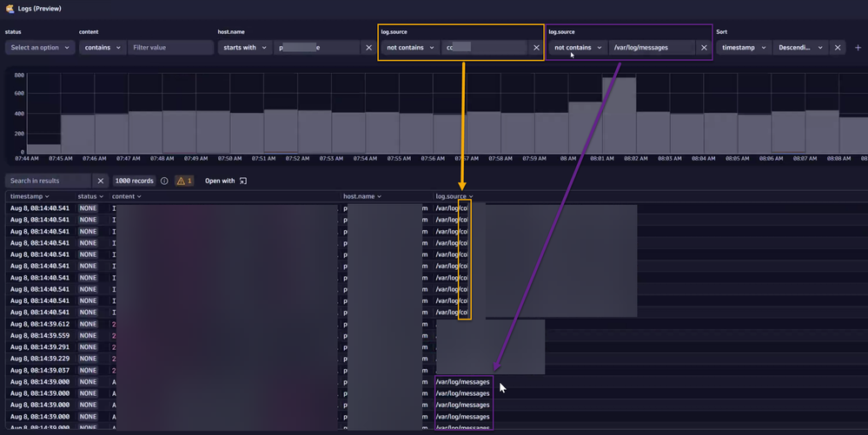
Task: Remove the Sort setting with X
Action: point(838,48)
